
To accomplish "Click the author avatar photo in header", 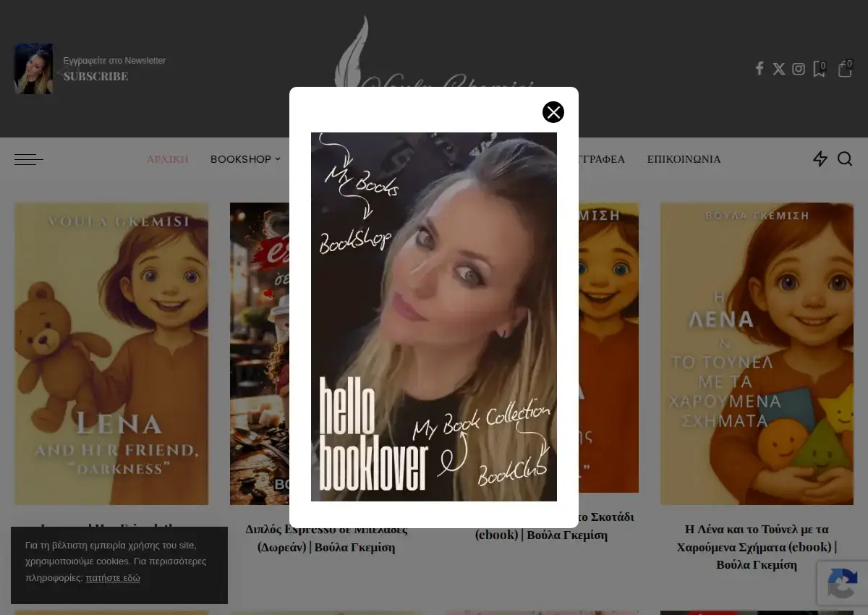I will click(x=33, y=69).
